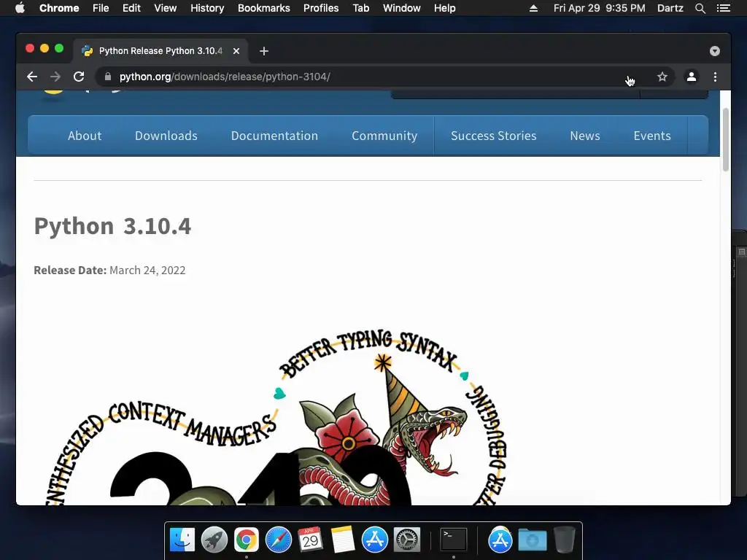Open the About navigation item
The image size is (747, 560).
coord(85,136)
